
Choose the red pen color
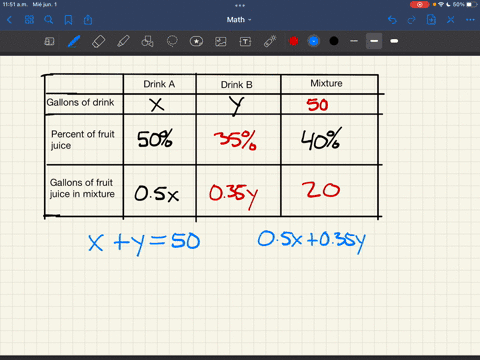point(294,41)
